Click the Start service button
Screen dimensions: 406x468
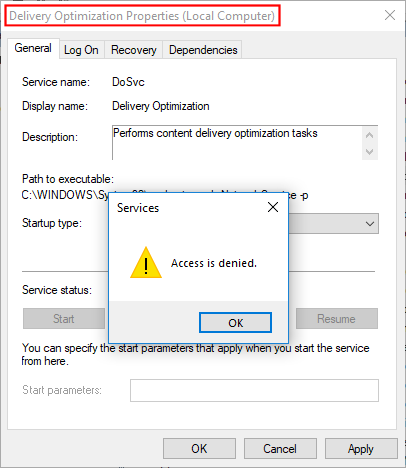pyautogui.click(x=64, y=319)
